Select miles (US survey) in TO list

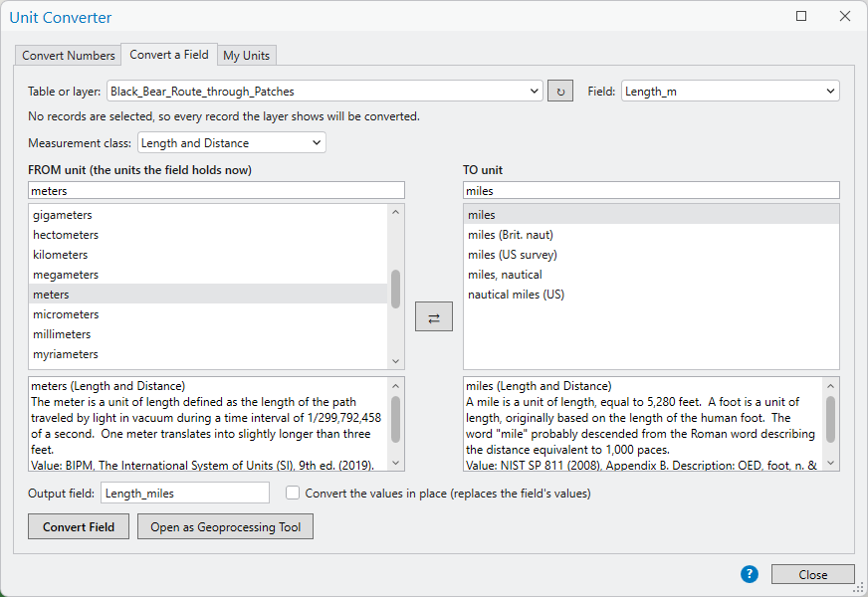(x=651, y=255)
